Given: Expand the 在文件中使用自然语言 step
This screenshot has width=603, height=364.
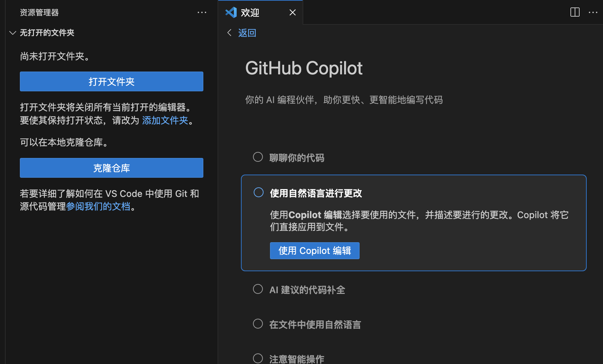Looking at the screenshot, I should 315,325.
